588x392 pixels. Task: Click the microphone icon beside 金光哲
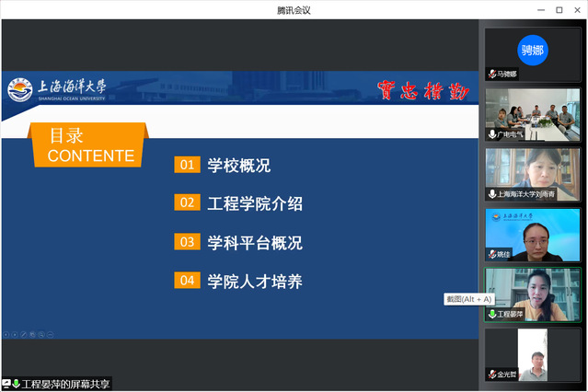[492, 375]
